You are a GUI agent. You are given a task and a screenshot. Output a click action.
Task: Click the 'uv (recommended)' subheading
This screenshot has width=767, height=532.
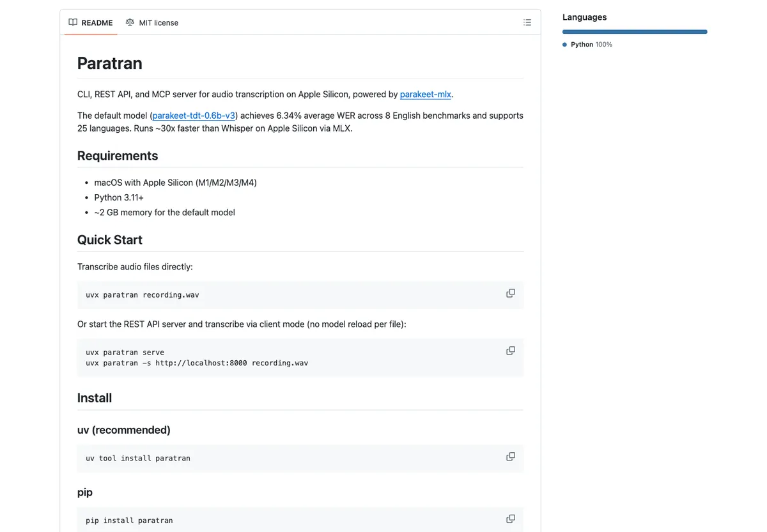tap(124, 430)
